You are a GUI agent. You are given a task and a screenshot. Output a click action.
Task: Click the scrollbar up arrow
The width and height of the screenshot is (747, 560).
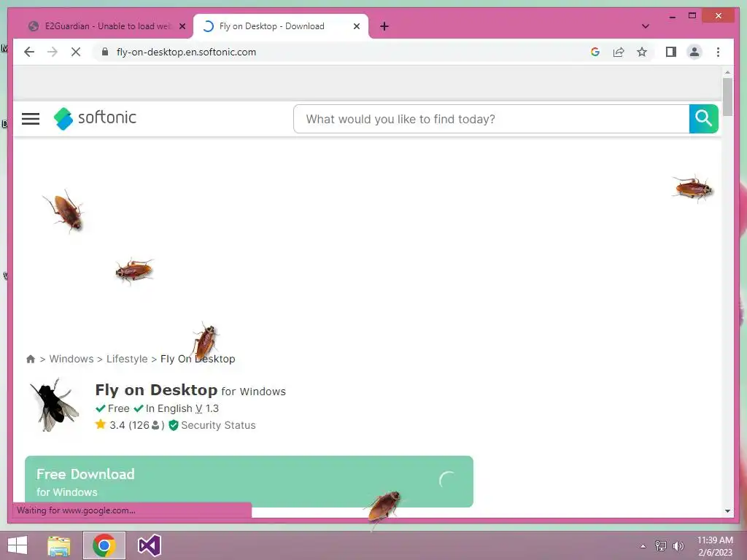tap(727, 72)
